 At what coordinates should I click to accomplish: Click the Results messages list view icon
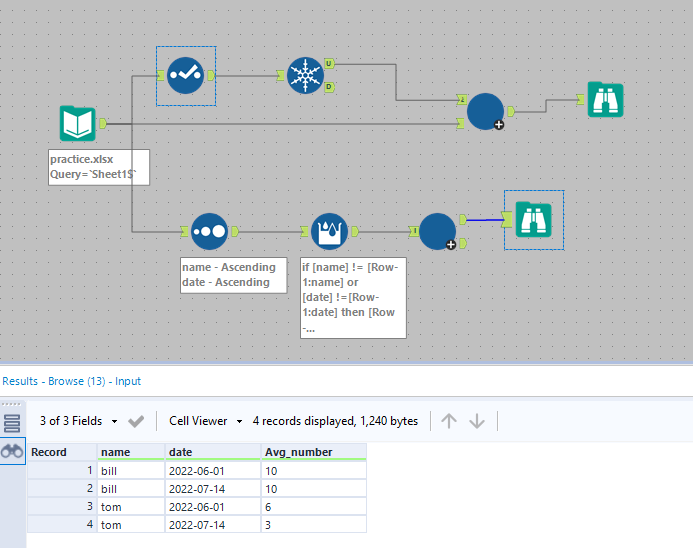[x=12, y=423]
